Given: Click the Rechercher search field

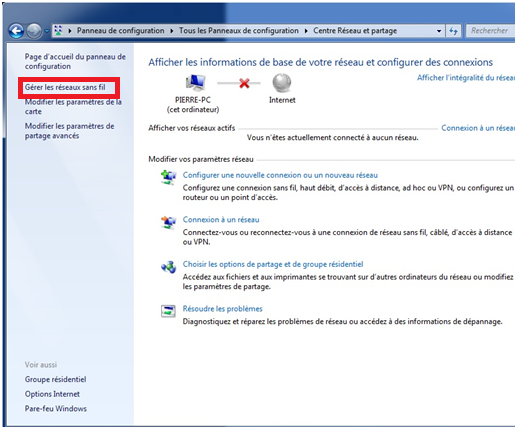Looking at the screenshot, I should click(x=490, y=31).
